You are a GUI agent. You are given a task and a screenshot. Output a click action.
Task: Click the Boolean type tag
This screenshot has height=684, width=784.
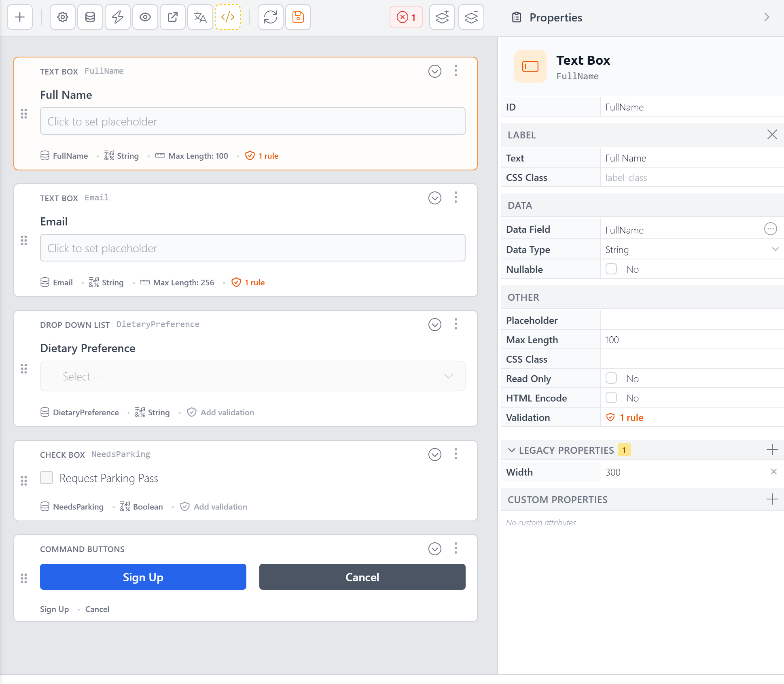coord(142,507)
